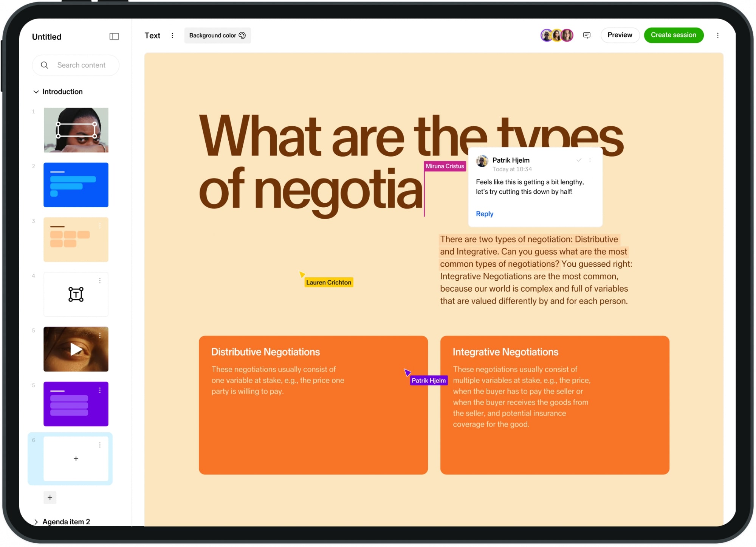Click the highlighted negotiation paragraph
The width and height of the screenshot is (756, 547).
point(533,252)
